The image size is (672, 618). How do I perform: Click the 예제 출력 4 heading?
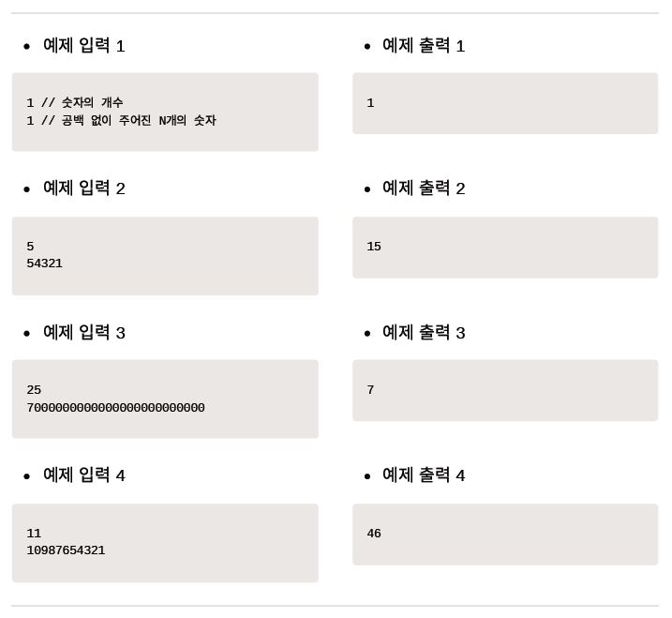[424, 475]
